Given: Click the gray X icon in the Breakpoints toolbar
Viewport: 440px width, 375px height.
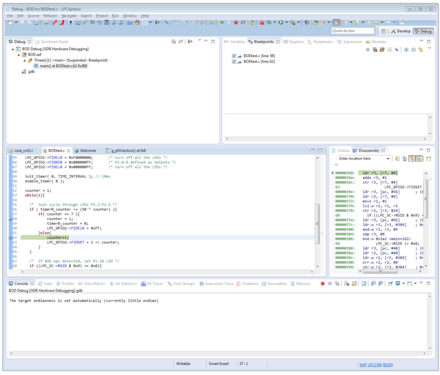Looking at the screenshot, I should [x=367, y=50].
